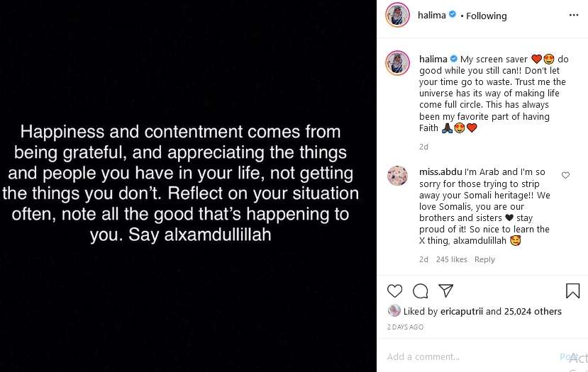Open comments via speech bubble icon
This screenshot has width=588, height=372.
point(421,291)
